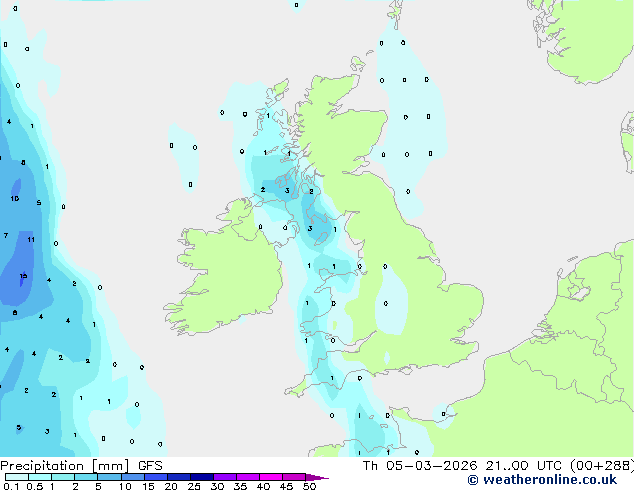The image size is (634, 490).
Task: Select the 30–35 mm purple legend box
Action: [x=224, y=477]
